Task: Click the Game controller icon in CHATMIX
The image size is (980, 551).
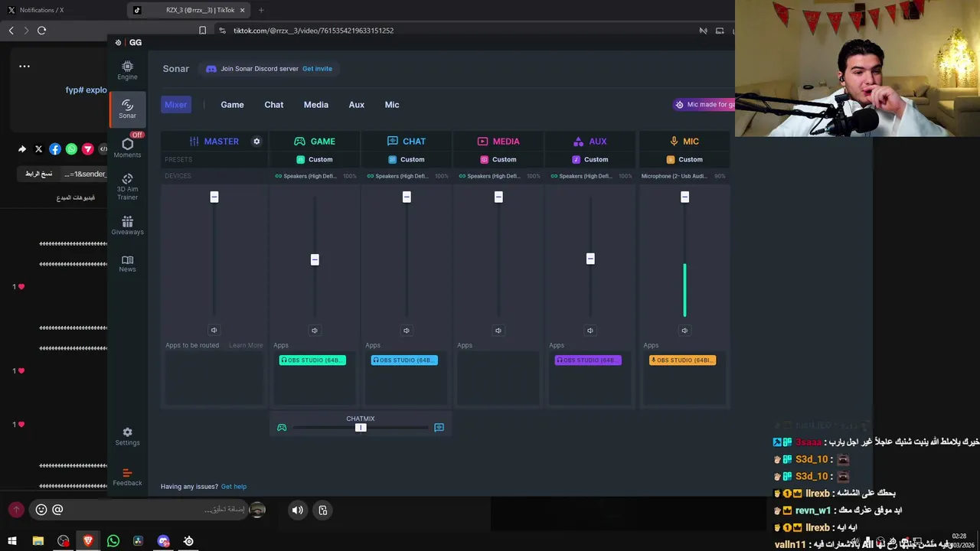Action: point(282,428)
